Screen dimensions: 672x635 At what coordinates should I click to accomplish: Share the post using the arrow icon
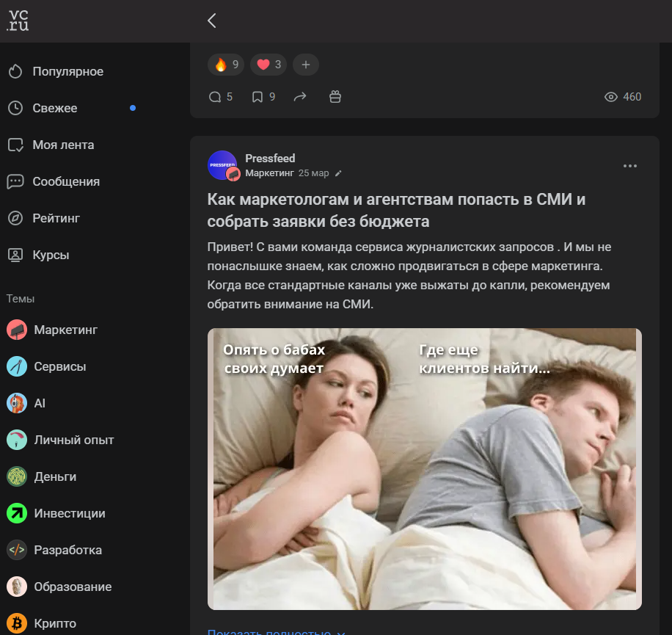coord(300,96)
